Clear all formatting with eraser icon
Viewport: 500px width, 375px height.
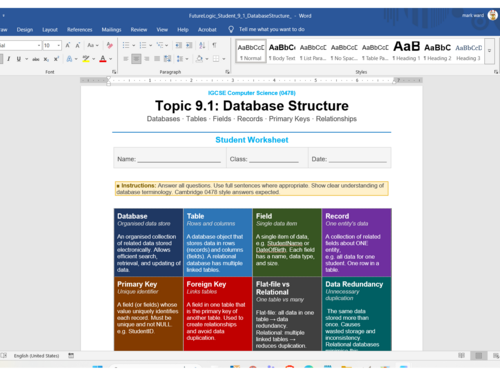pyautogui.click(x=109, y=45)
